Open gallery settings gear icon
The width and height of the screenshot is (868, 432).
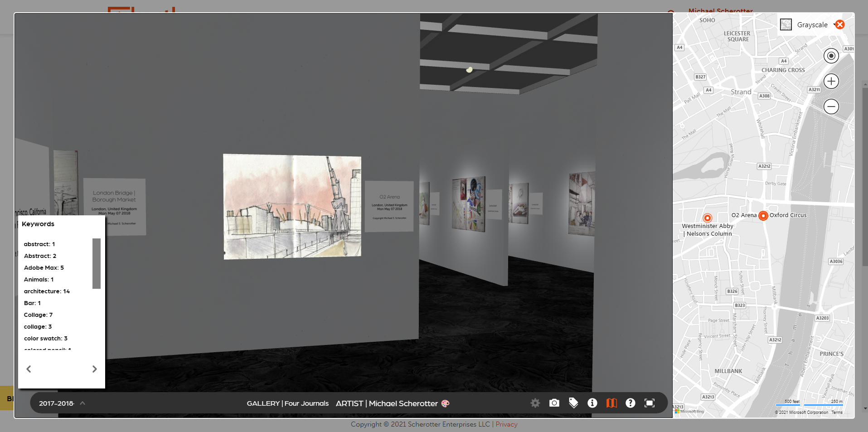535,403
